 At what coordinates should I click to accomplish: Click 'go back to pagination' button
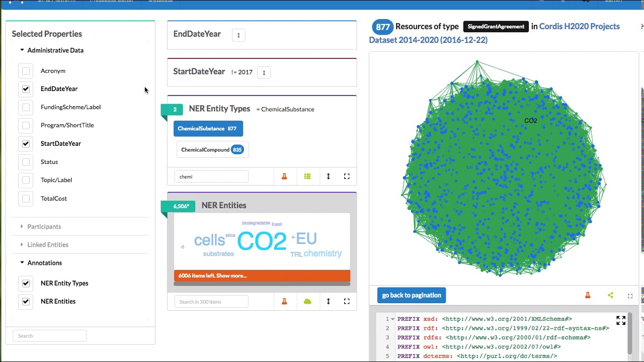tap(412, 295)
